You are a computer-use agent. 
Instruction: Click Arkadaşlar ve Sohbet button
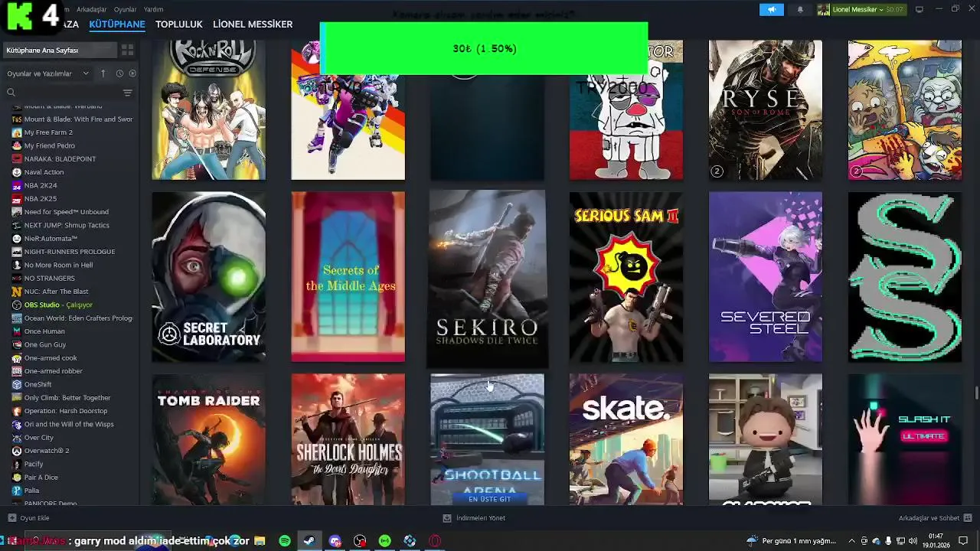tap(929, 518)
